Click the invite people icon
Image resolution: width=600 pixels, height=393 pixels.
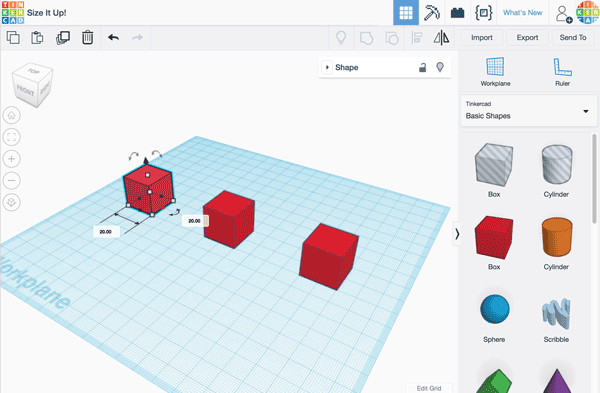tap(563, 13)
